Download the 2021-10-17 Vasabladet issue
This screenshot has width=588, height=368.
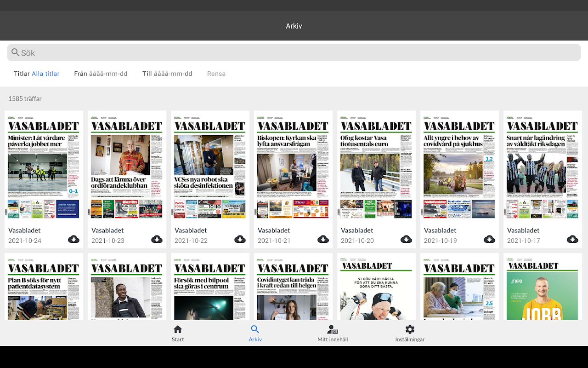(x=572, y=239)
